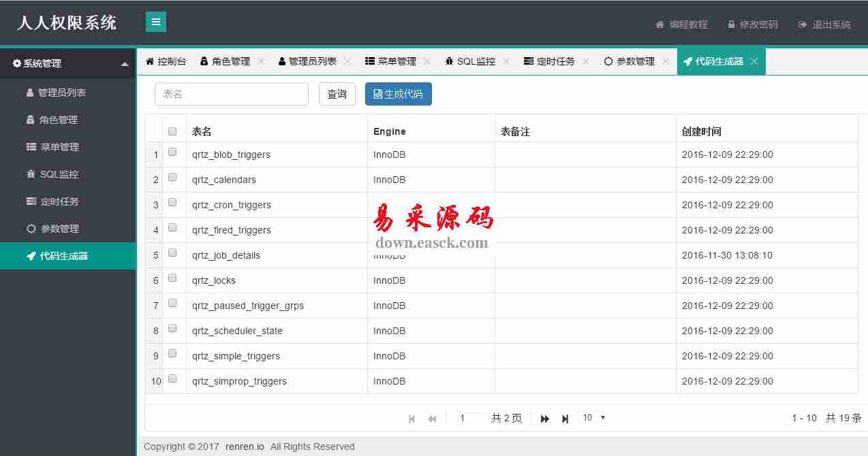Go to next page arrow

(544, 419)
